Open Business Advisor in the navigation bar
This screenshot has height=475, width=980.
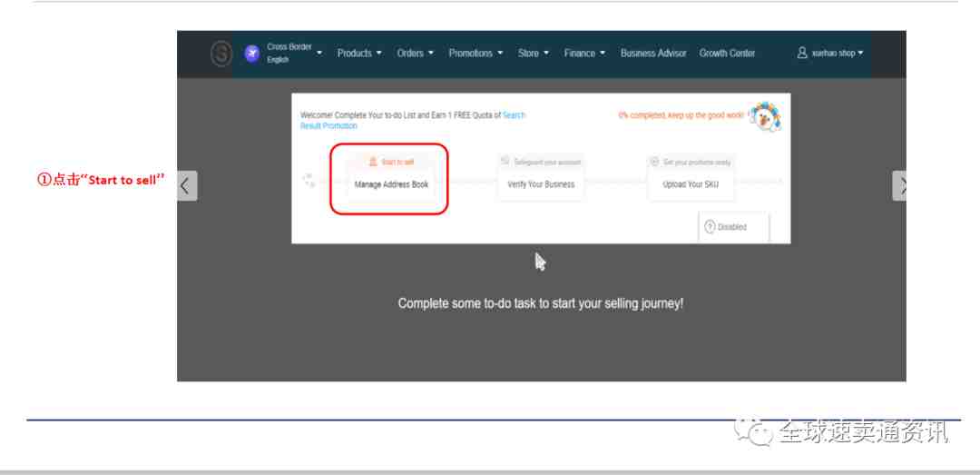[653, 54]
